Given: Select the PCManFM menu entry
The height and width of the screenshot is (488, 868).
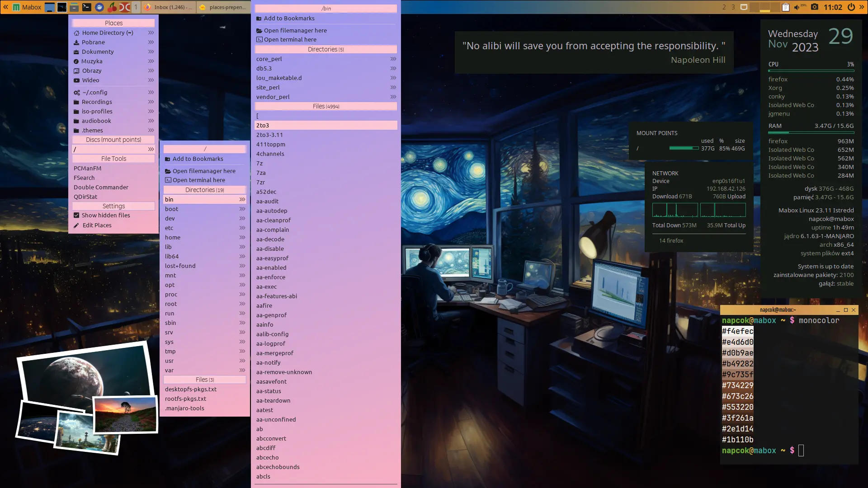Looking at the screenshot, I should (x=88, y=168).
